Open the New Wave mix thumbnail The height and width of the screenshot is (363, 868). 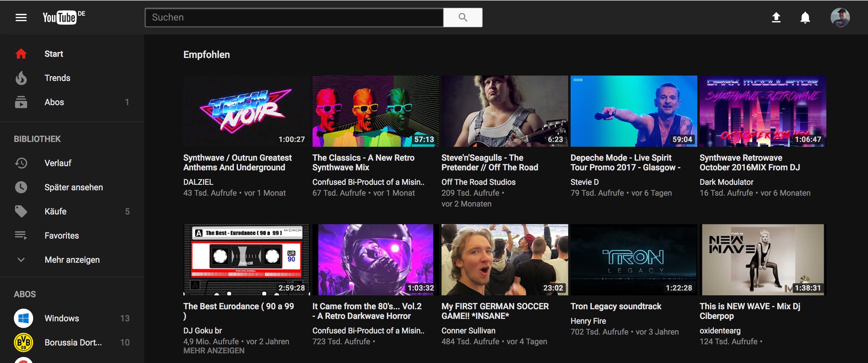(762, 259)
